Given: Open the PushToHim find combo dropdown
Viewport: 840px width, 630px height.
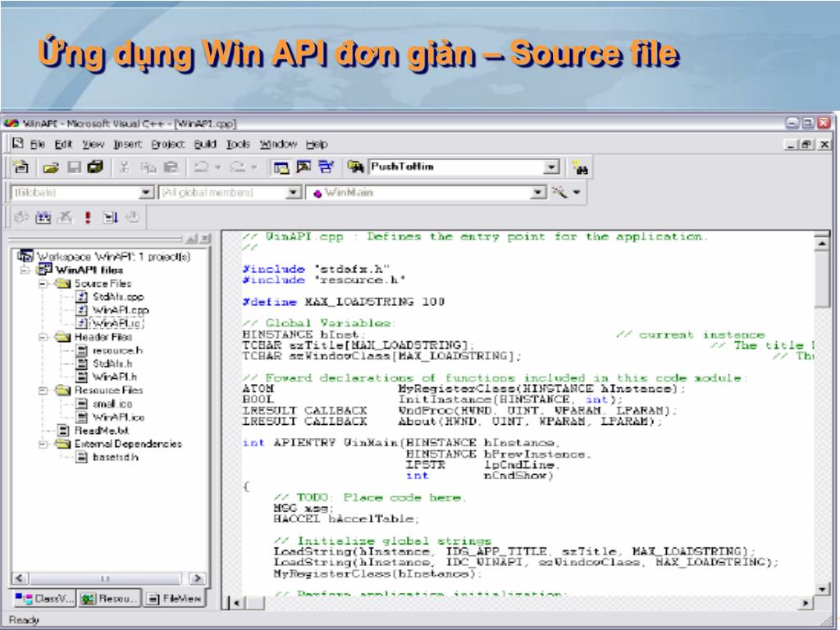Looking at the screenshot, I should click(552, 167).
